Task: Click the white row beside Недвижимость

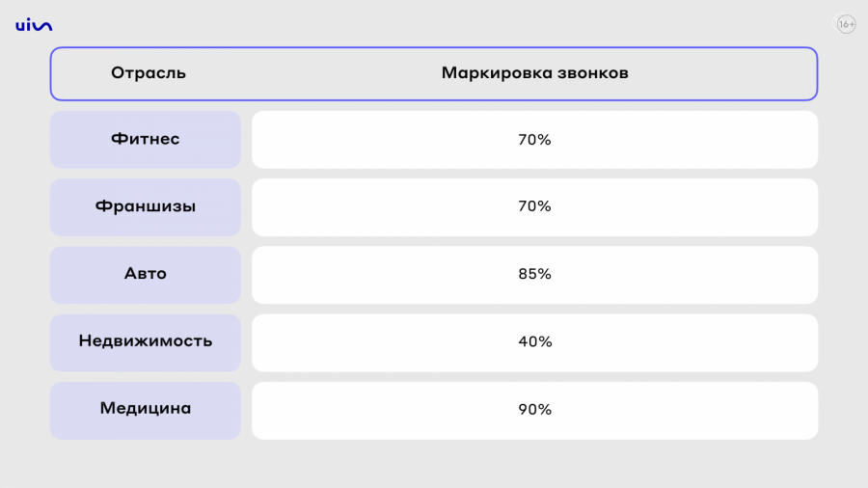Action: tap(534, 342)
